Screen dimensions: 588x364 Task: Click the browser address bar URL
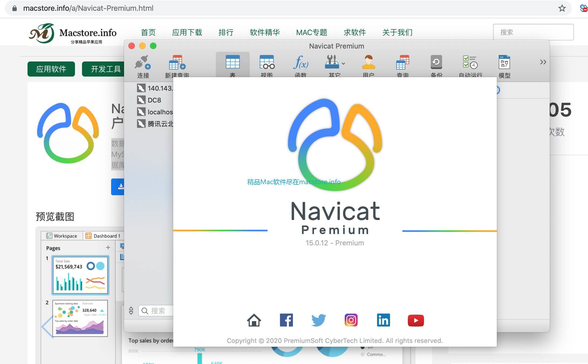pos(88,8)
